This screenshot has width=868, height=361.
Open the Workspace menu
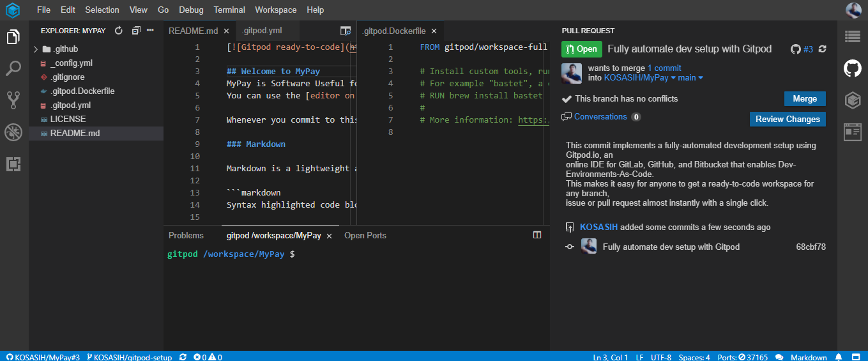[x=276, y=10]
